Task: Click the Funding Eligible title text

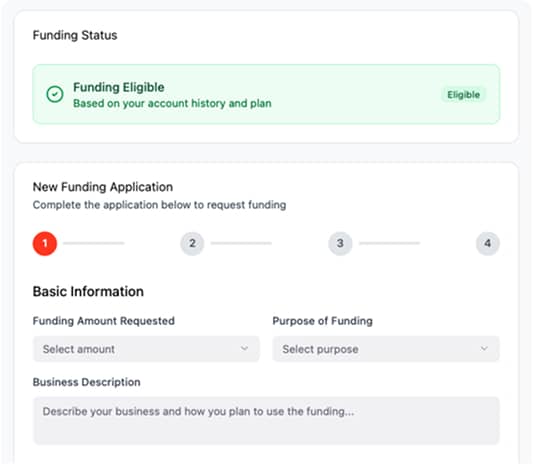Action: point(119,87)
